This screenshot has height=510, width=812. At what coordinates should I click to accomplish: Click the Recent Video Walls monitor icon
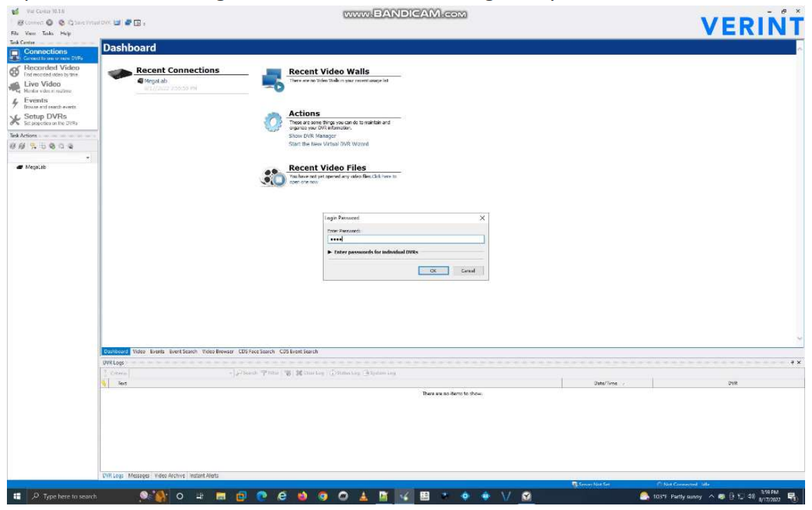point(272,80)
